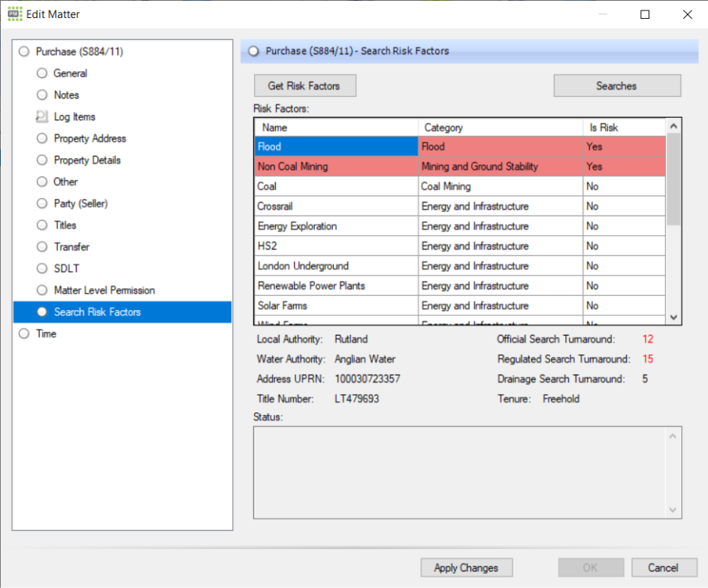Click Apply Changes
Image resolution: width=708 pixels, height=588 pixels.
tap(466, 568)
